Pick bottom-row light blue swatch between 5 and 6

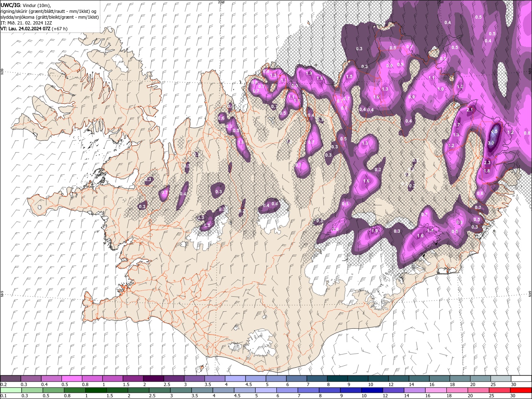pyautogui.click(x=266, y=390)
